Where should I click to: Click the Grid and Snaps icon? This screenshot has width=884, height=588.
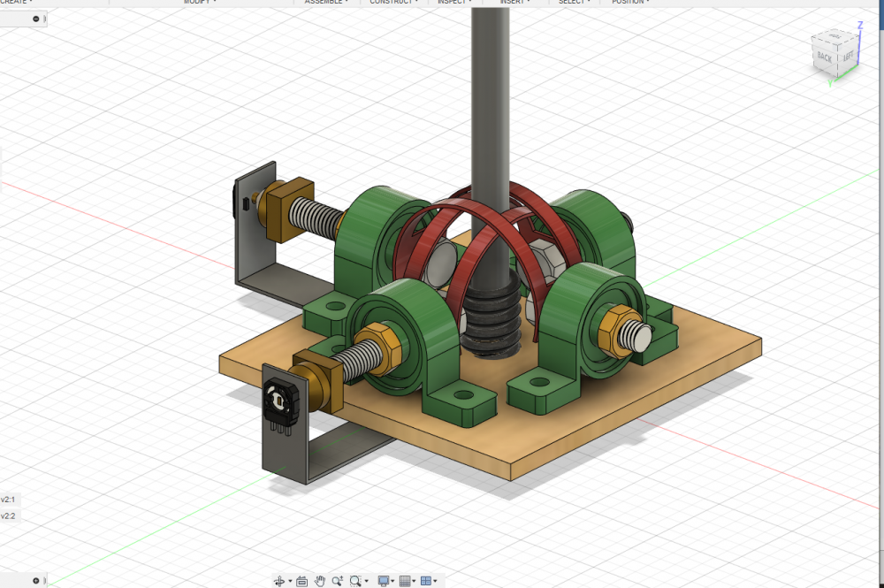(405, 581)
